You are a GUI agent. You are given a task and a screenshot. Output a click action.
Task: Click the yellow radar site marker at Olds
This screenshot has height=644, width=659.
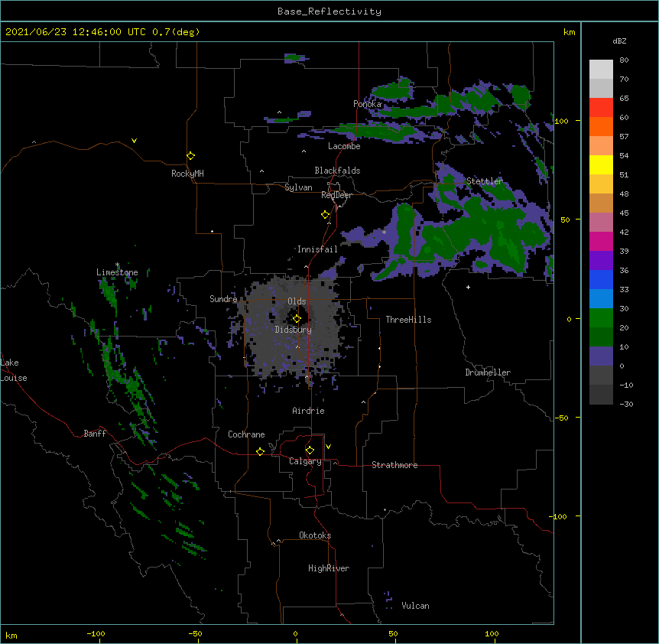(x=297, y=319)
